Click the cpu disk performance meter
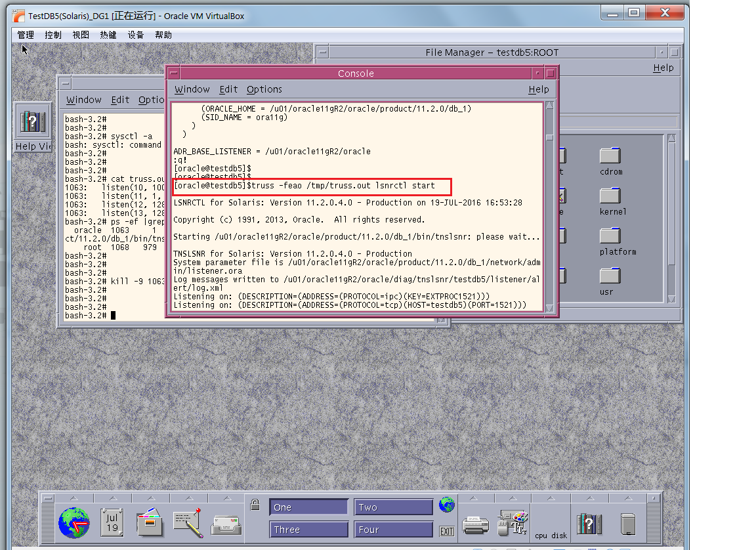Screen dimensions: 756x550 click(x=551, y=535)
